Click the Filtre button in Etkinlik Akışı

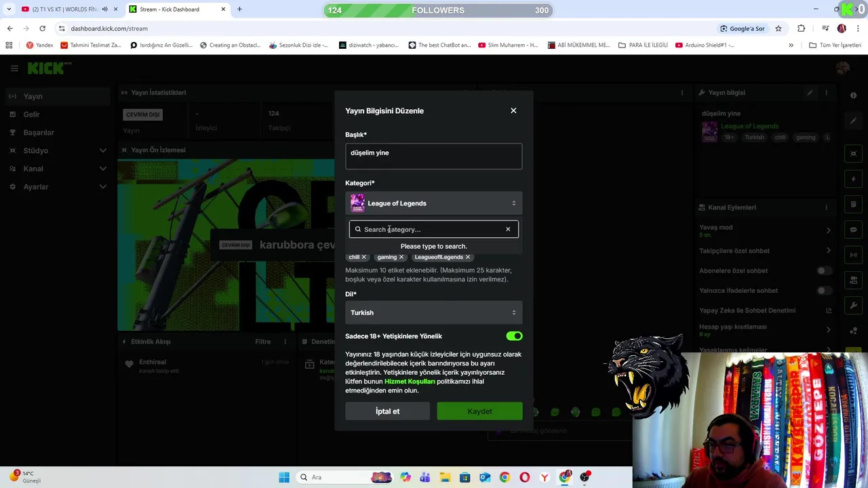coord(263,342)
